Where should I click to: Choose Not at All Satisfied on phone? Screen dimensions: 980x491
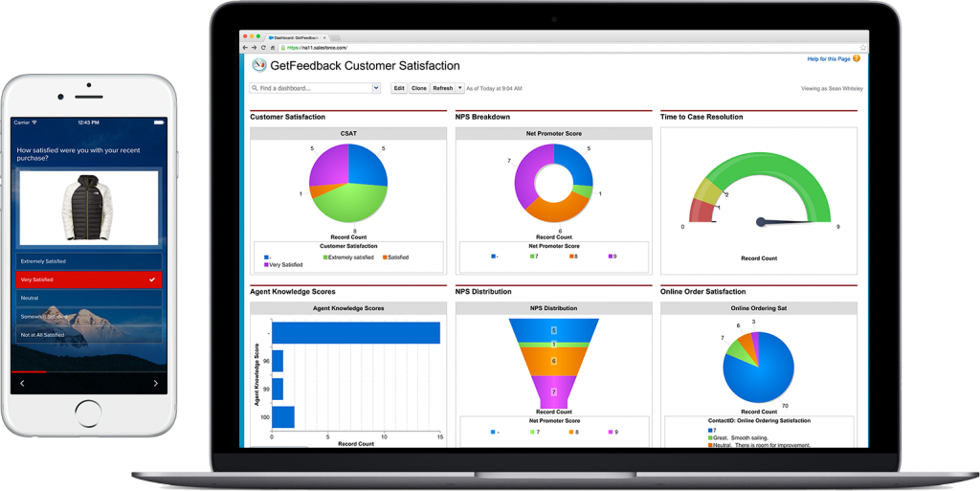pyautogui.click(x=89, y=335)
